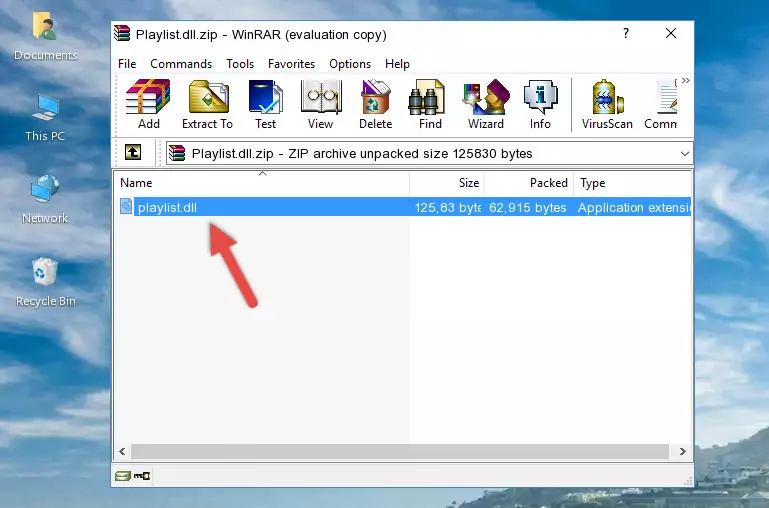Sort by the Size column header

[447, 183]
